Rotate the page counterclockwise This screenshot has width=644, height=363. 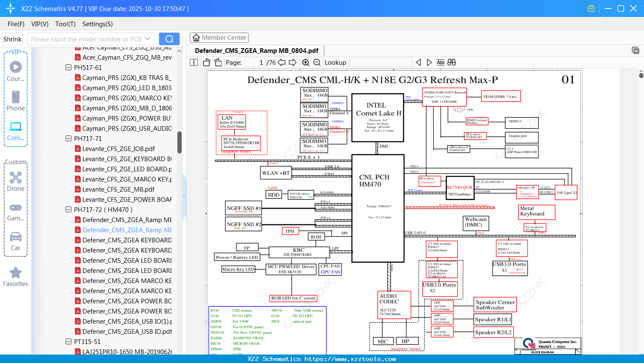click(207, 63)
